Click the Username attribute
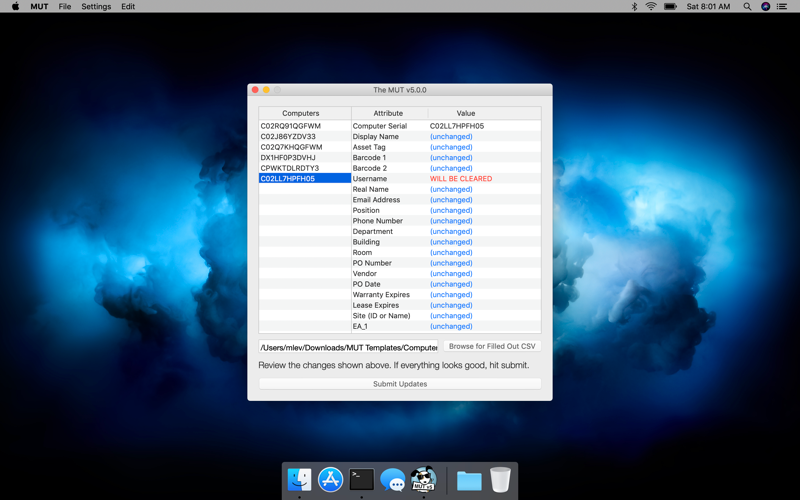The image size is (800, 500). click(370, 179)
